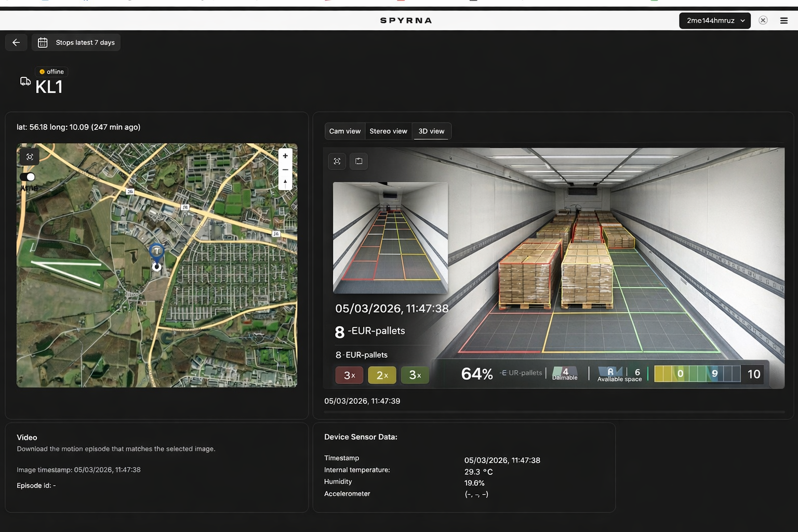Click the calendar icon beside Stops latest 7 days
The width and height of the screenshot is (798, 532).
click(x=42, y=42)
